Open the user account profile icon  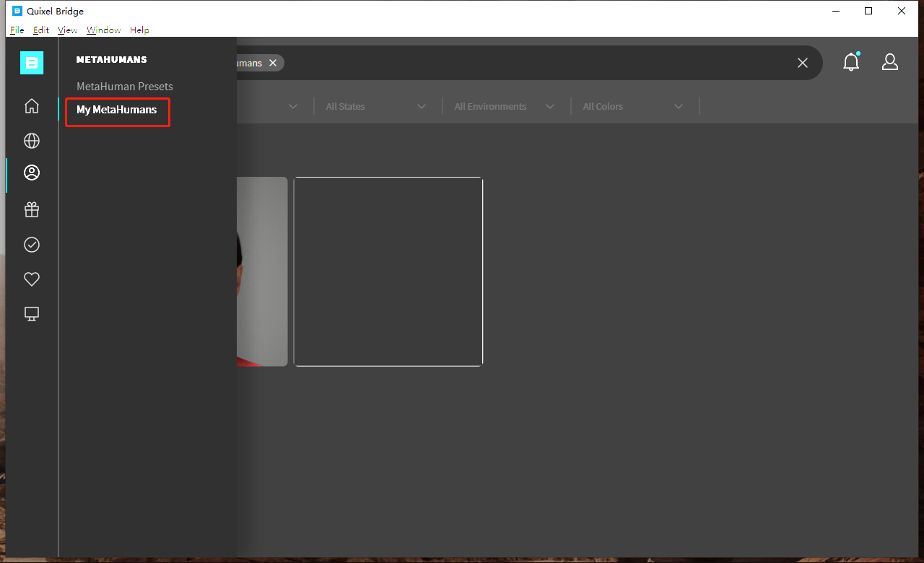point(890,62)
